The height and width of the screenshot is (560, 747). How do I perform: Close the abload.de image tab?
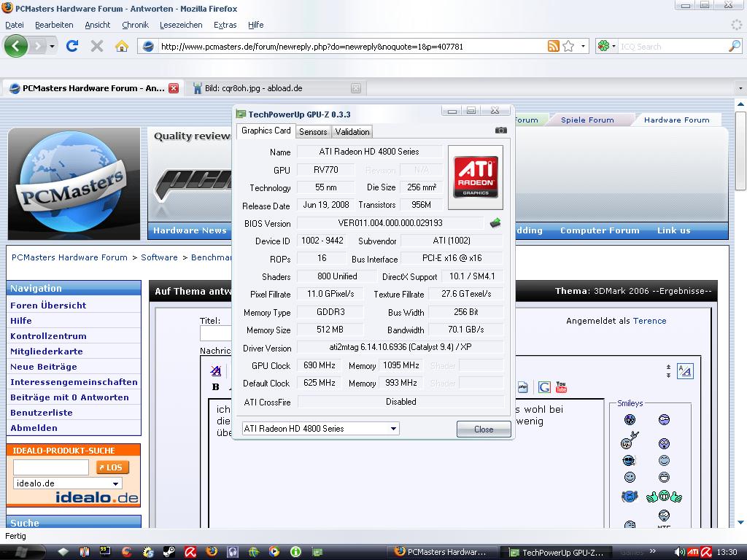[356, 88]
